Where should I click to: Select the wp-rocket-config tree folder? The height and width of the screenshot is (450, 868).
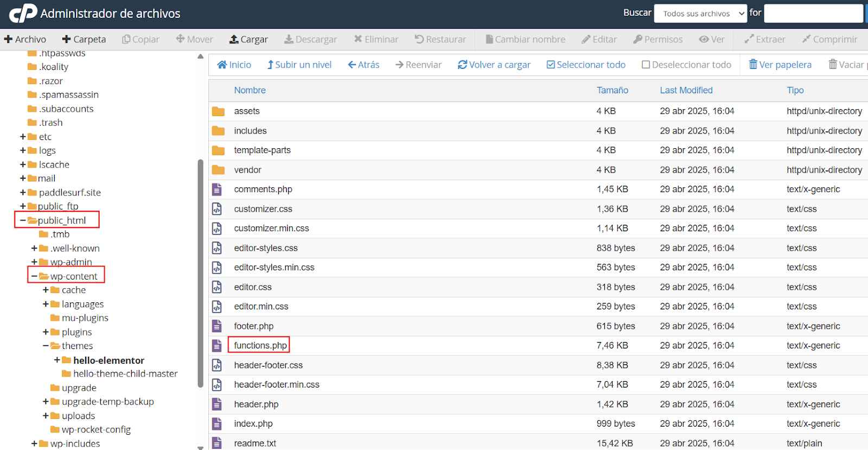(x=96, y=429)
